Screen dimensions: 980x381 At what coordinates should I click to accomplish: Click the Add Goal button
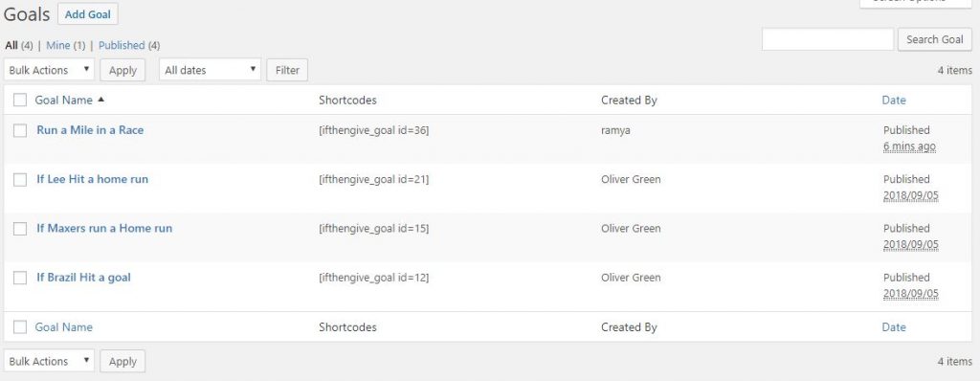(87, 14)
